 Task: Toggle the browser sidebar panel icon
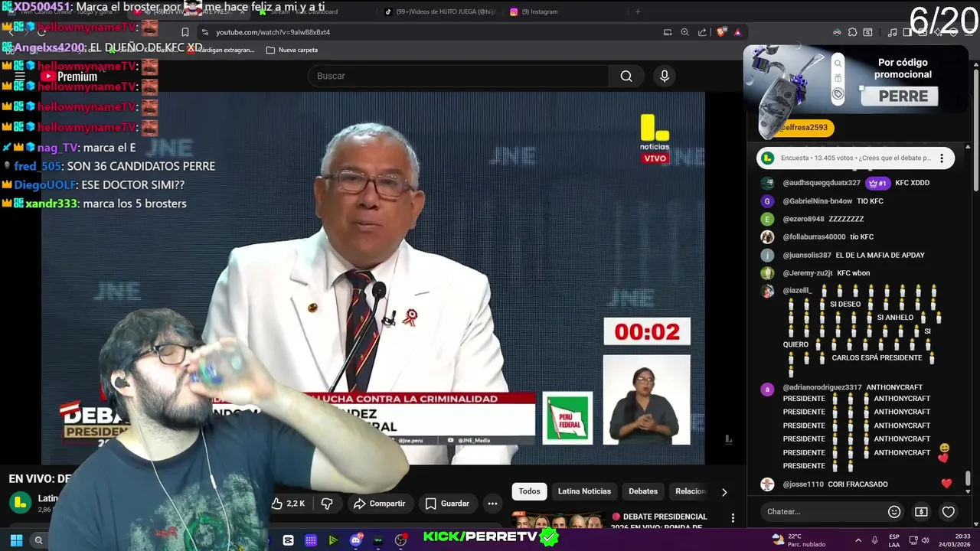point(907,32)
